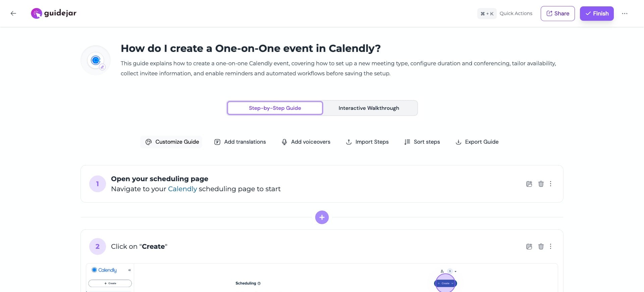Click Add translations
This screenshot has width=644, height=292.
click(x=240, y=142)
